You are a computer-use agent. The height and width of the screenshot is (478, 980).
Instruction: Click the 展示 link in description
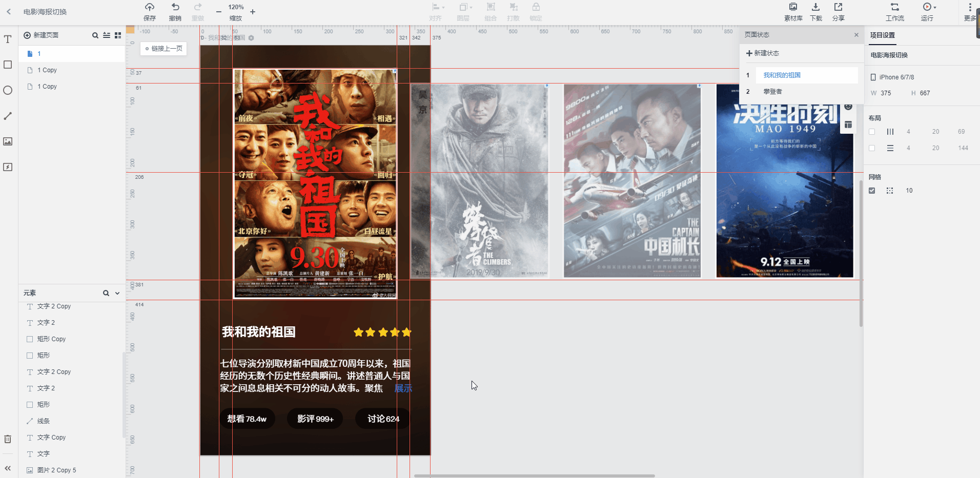pyautogui.click(x=403, y=388)
